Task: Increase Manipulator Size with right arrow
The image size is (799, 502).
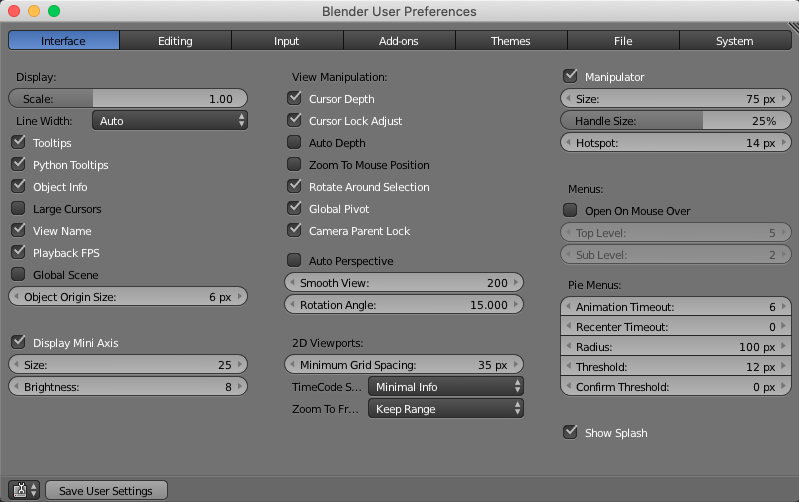Action: pos(784,98)
